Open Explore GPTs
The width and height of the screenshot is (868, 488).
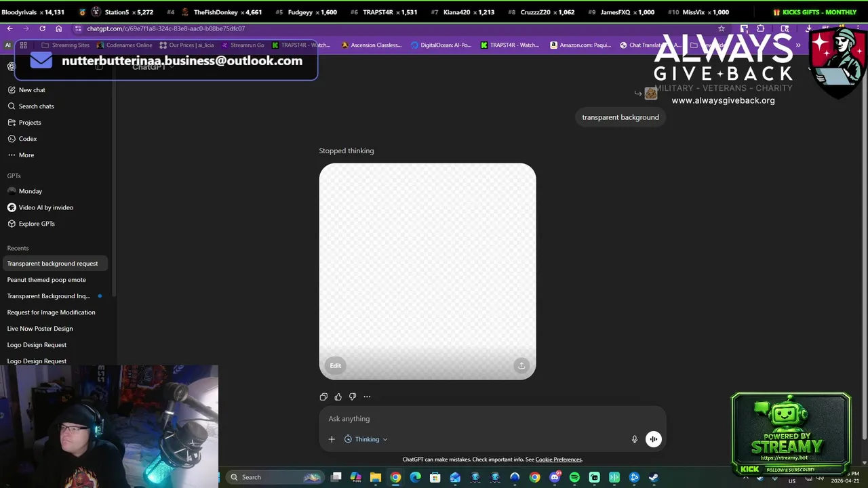(56, 224)
